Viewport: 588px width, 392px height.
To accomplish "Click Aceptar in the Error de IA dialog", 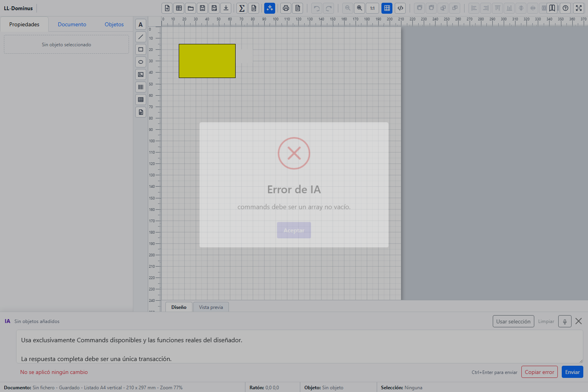I will (294, 230).
